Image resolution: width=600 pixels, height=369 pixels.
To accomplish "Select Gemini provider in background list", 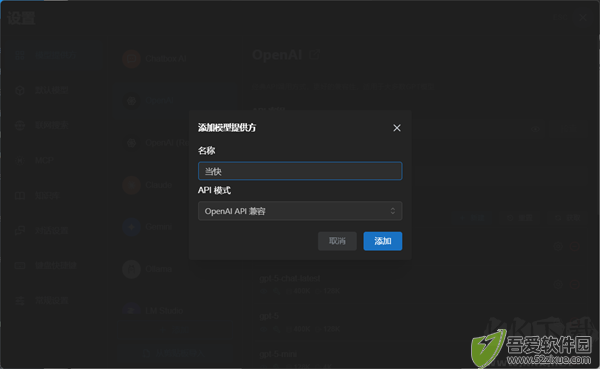I will [175, 227].
